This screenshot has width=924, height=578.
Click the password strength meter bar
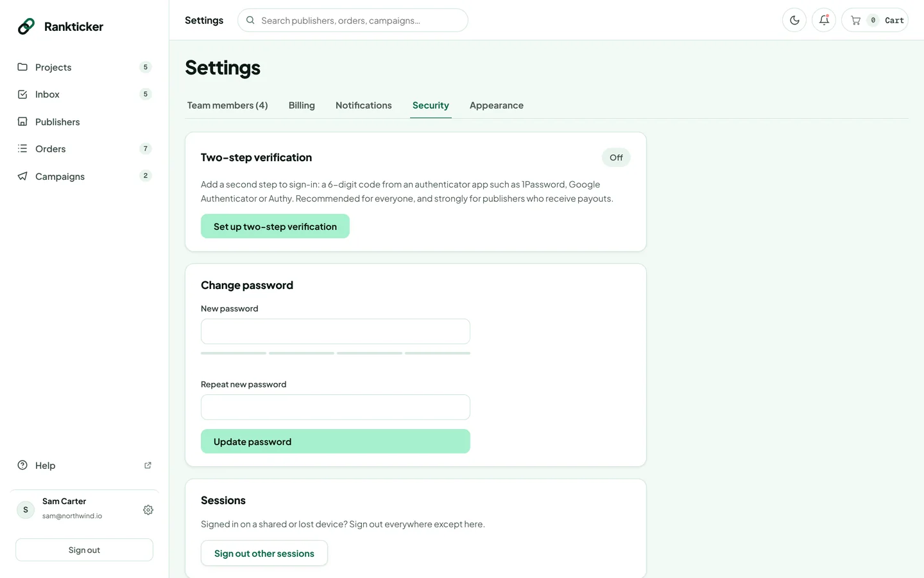336,353
